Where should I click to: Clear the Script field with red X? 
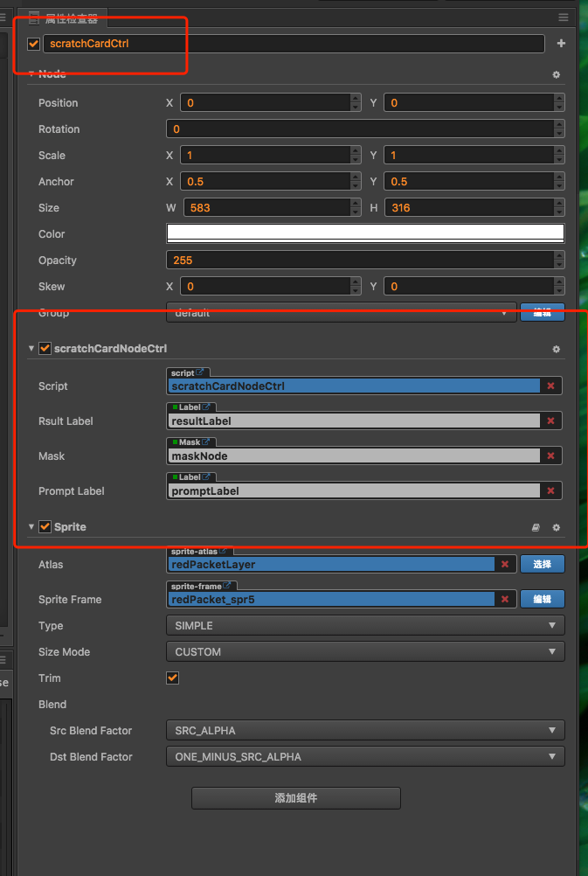tap(550, 386)
